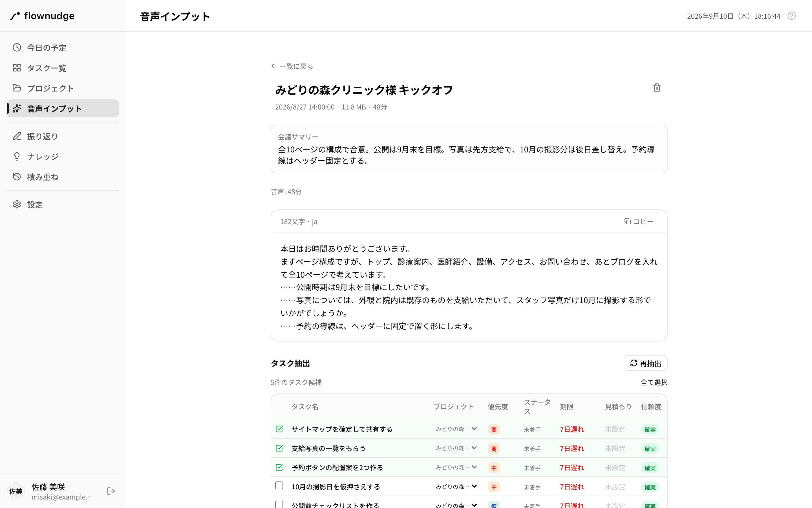Check 公開前チェックリストを作る task
Image resolution: width=812 pixels, height=508 pixels.
click(279, 504)
